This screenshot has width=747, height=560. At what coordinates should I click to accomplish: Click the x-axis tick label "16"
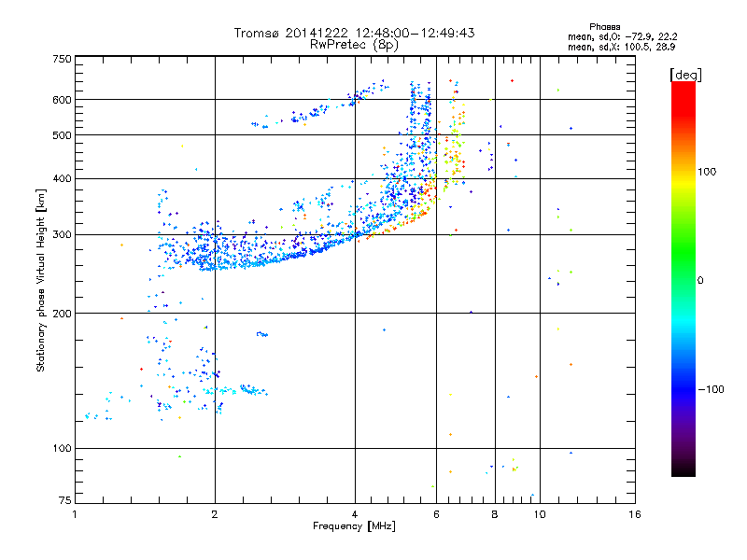[x=635, y=514]
